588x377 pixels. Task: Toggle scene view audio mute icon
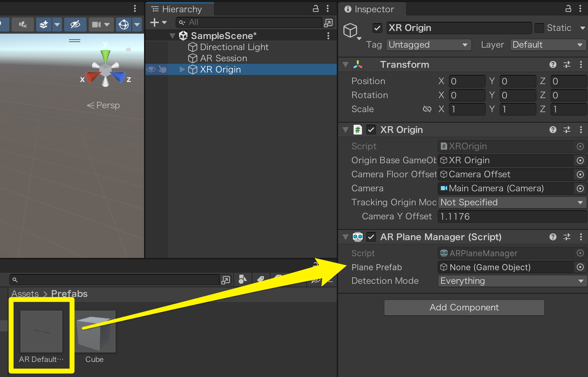(x=22, y=25)
